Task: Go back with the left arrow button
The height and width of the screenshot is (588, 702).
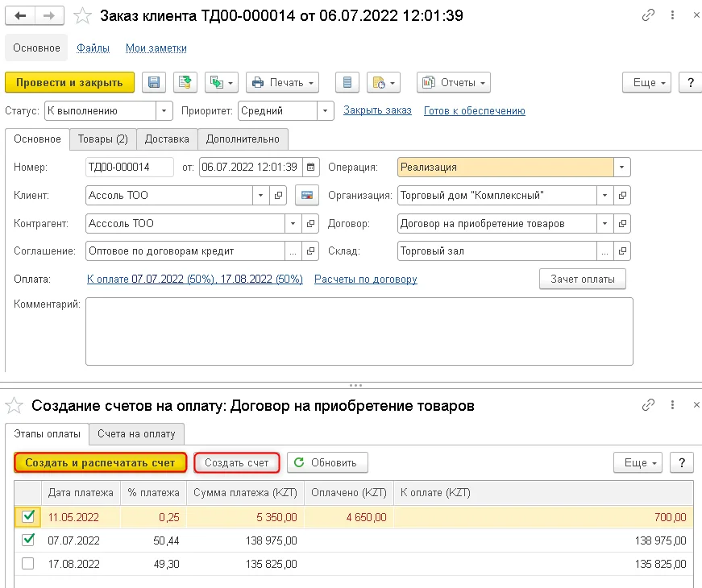Action: (x=20, y=16)
